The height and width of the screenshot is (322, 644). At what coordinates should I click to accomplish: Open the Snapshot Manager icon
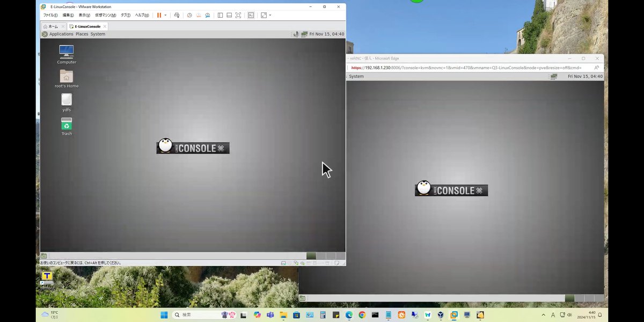tap(208, 15)
